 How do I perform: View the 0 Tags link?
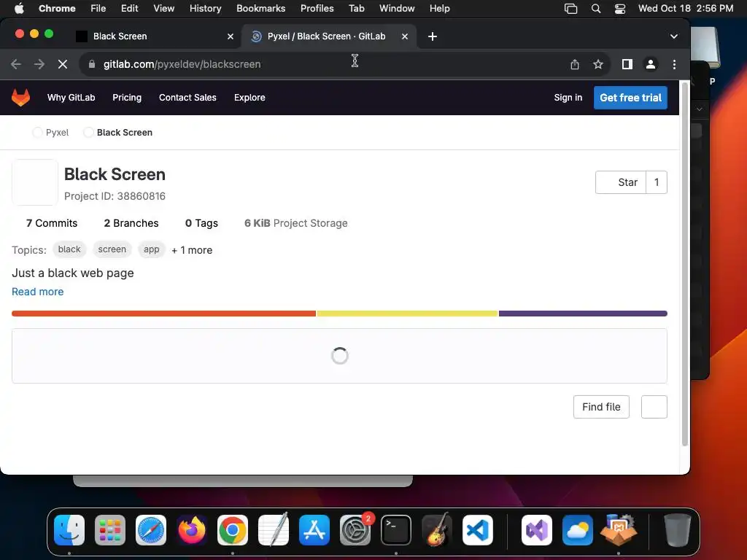point(201,223)
